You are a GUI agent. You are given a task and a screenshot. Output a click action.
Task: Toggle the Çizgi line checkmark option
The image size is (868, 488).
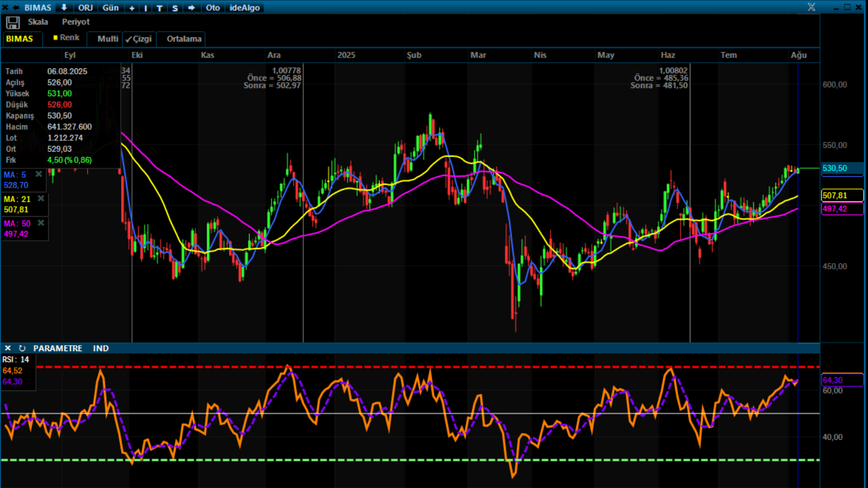point(138,39)
